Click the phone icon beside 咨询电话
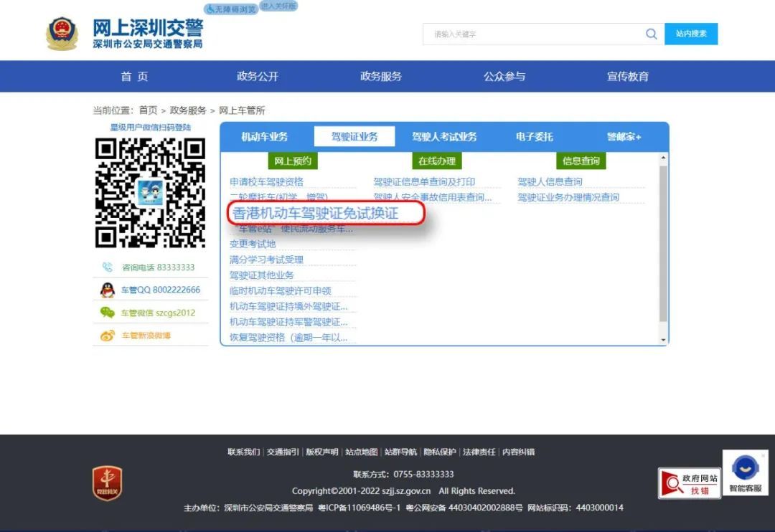The height and width of the screenshot is (532, 775). [x=108, y=267]
